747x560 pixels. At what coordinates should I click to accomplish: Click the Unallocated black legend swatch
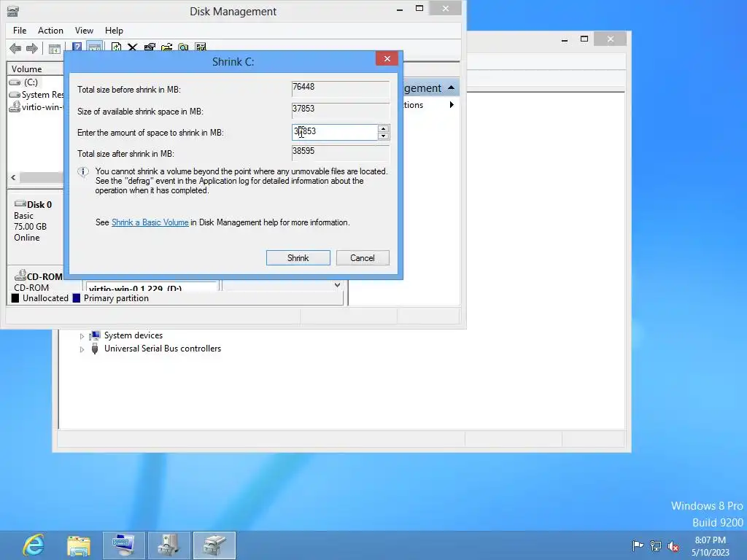coord(15,298)
